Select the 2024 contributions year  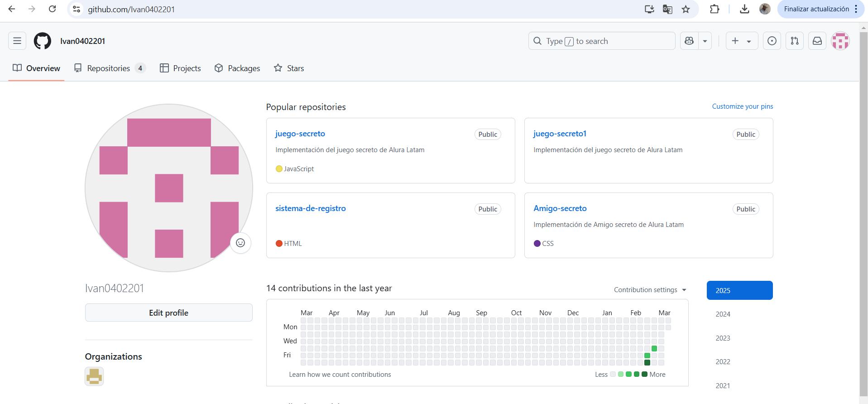[x=740, y=314]
